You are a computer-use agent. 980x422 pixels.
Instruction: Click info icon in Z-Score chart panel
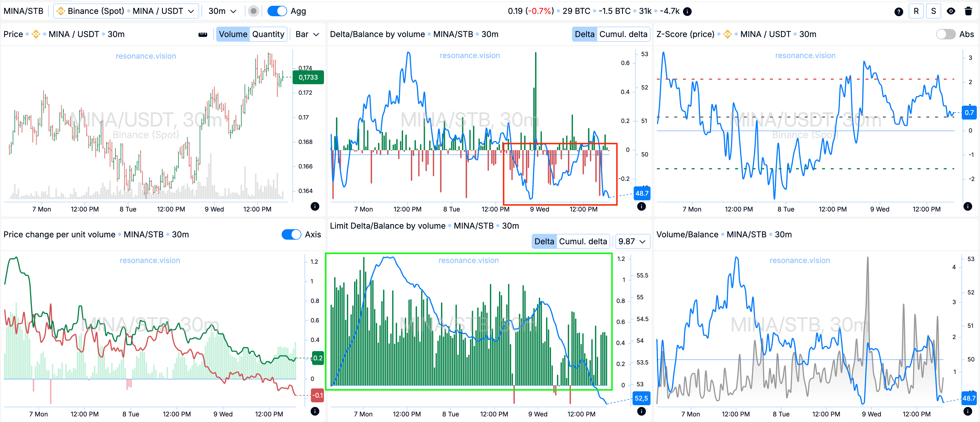[968, 206]
